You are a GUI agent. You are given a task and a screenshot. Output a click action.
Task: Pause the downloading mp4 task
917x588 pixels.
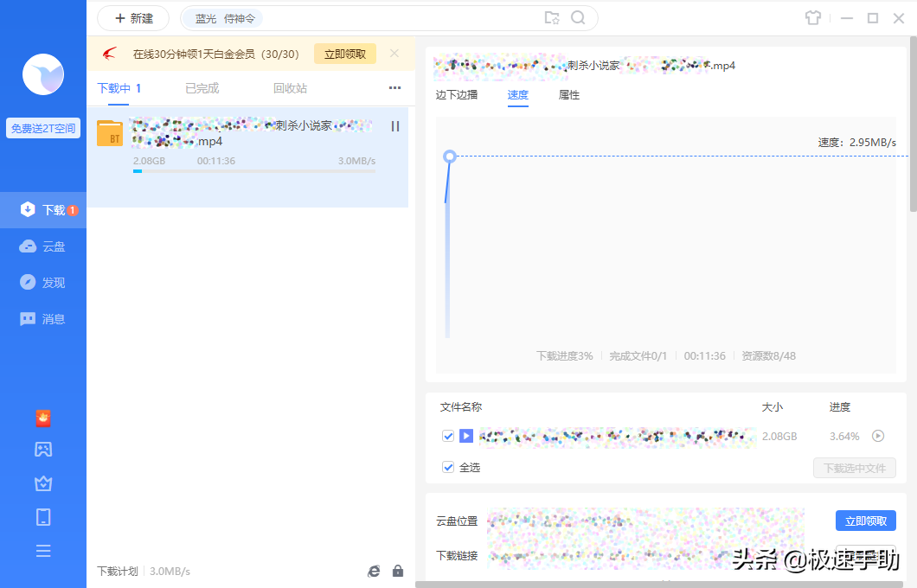click(x=395, y=126)
